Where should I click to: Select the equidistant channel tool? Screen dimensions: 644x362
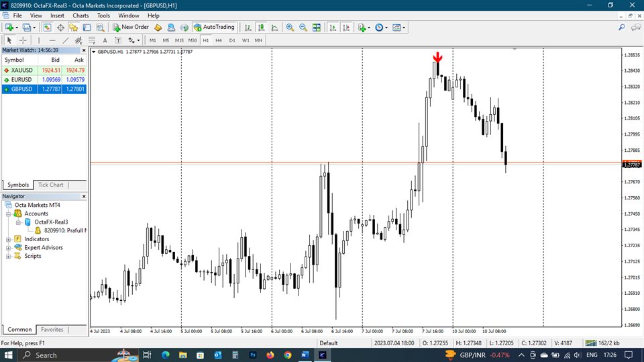tap(78, 40)
